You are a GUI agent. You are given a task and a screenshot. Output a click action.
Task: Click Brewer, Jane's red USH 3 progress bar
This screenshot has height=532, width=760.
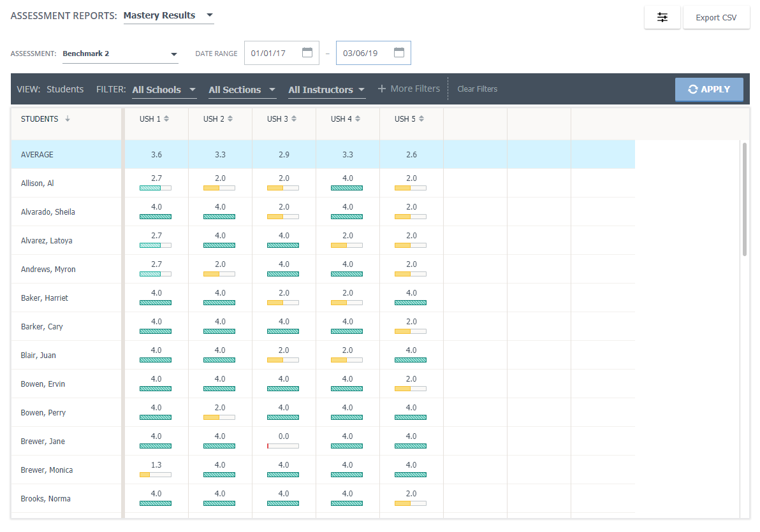coord(282,446)
